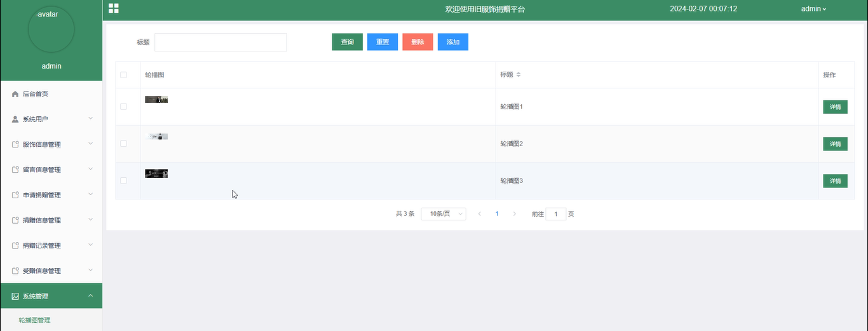Expand the 捐赠记录管理 submenu chevron
Viewport: 868px width, 331px height.
pos(90,245)
